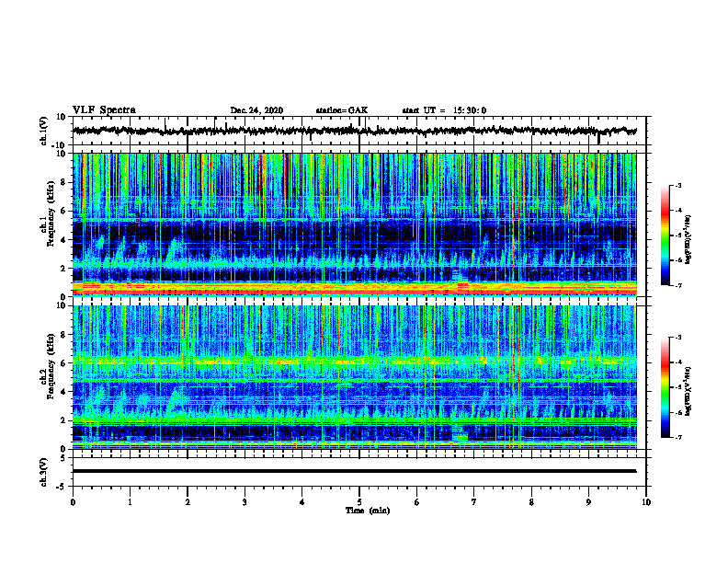Click the ch.2 colorbar log(PSD) unit label
The image size is (728, 563).
pyautogui.click(x=688, y=391)
